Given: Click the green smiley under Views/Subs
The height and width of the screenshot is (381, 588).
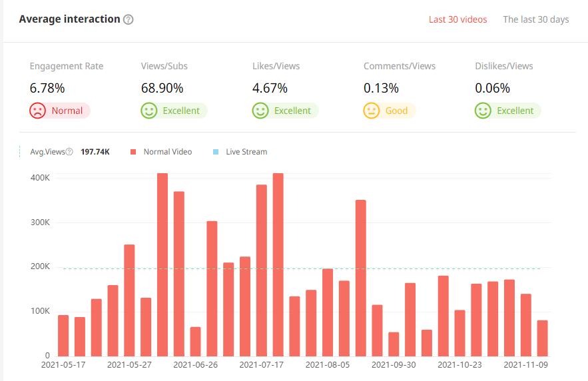Looking at the screenshot, I should point(148,111).
